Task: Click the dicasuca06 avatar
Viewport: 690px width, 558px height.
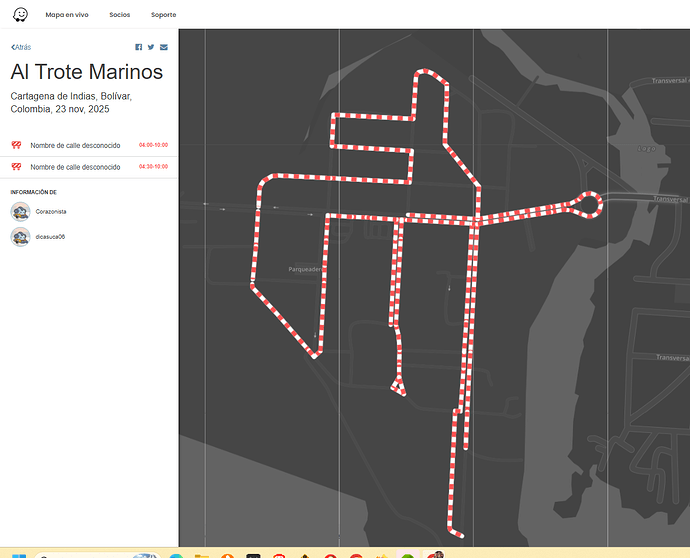Action: tap(20, 237)
